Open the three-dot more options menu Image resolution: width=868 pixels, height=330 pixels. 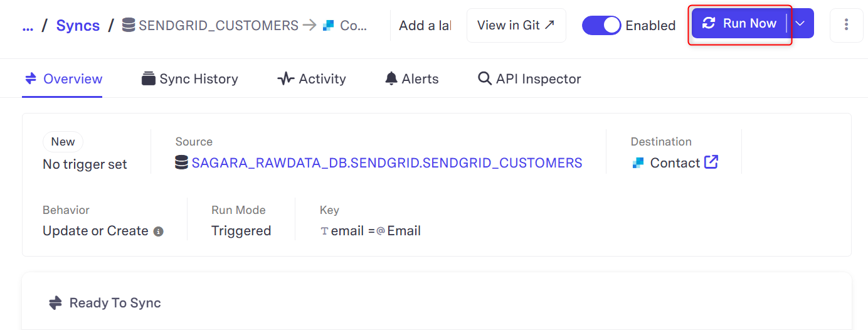846,25
